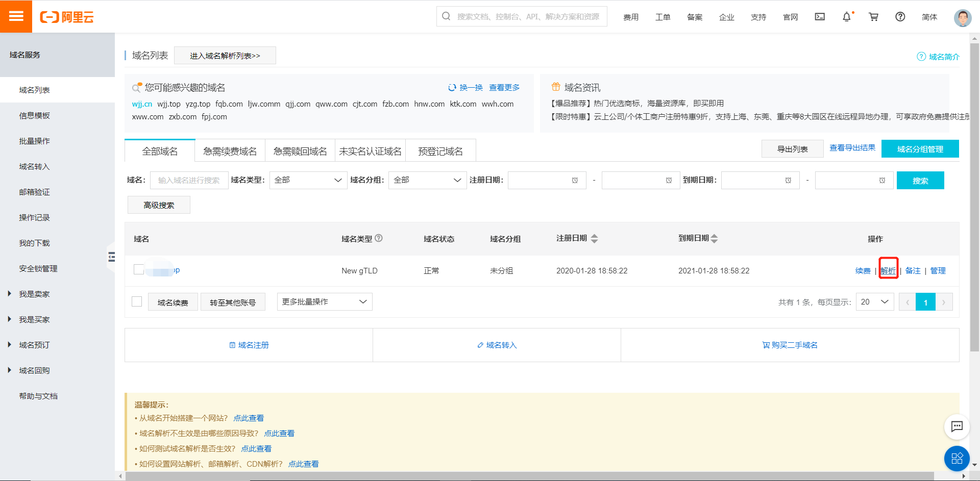Click the tooltip icon beside 域名类型 header

(379, 238)
